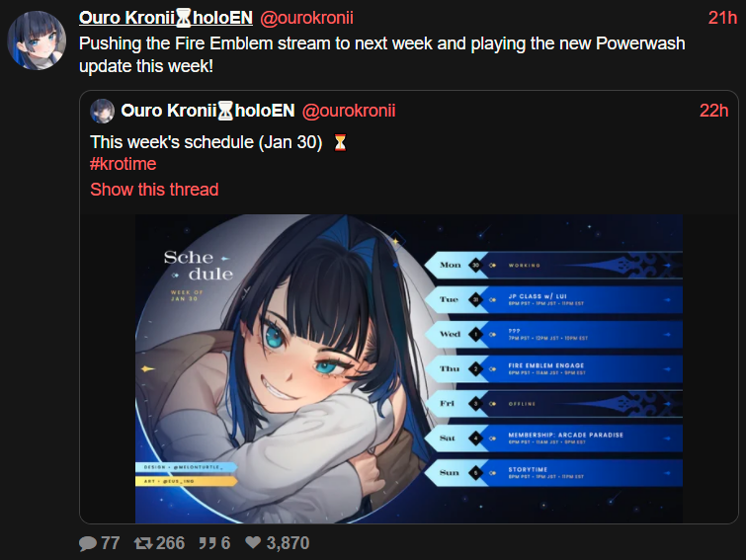Screen dimensions: 746x560
Task: Open the #krotime hashtag
Action: (x=123, y=164)
